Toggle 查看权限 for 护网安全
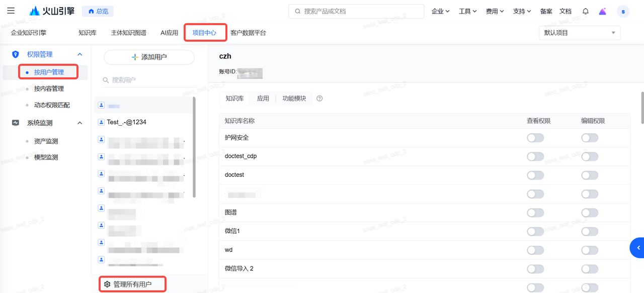 click(535, 138)
